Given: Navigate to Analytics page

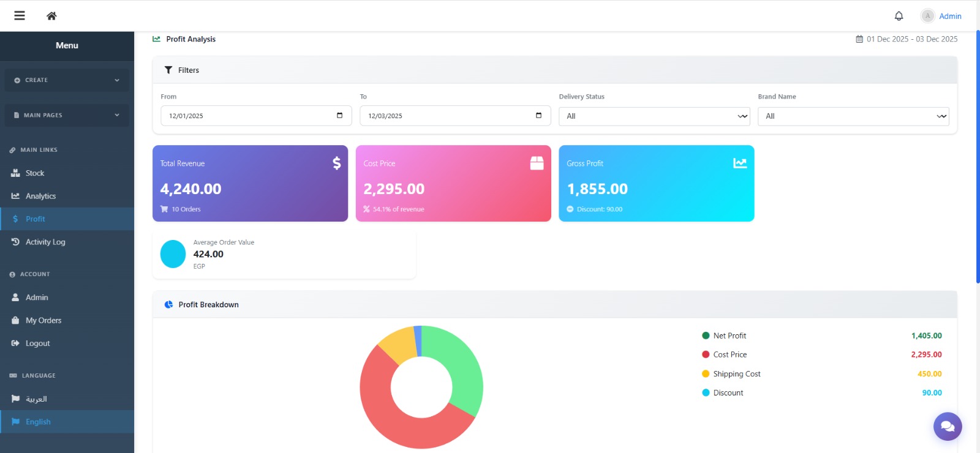Looking at the screenshot, I should [x=40, y=196].
